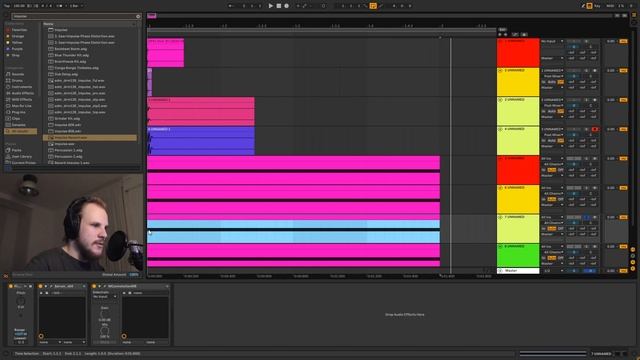
Task: Select Clips category in browser
Action: (x=16, y=118)
